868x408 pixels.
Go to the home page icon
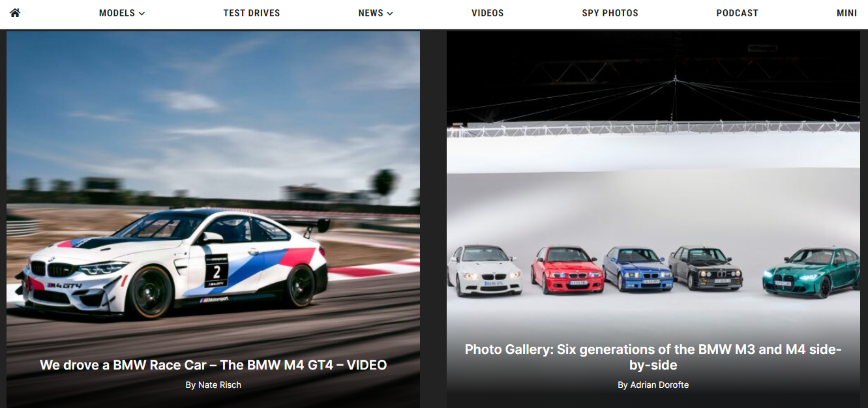pos(15,12)
